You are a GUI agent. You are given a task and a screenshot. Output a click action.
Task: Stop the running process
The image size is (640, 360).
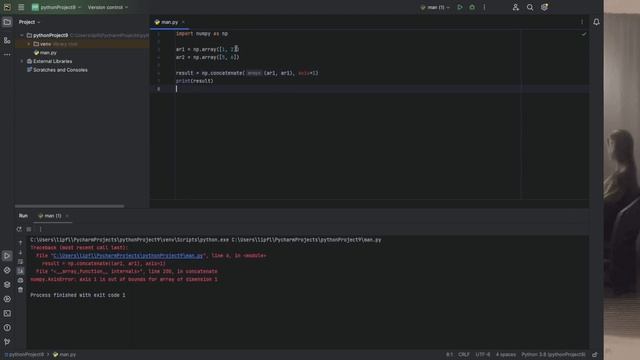29,229
